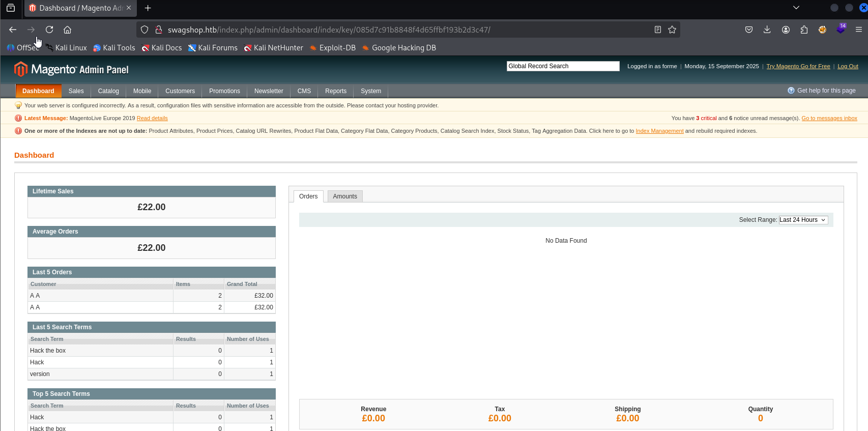Click the browser forward arrow
The height and width of the screenshot is (431, 868).
31,30
